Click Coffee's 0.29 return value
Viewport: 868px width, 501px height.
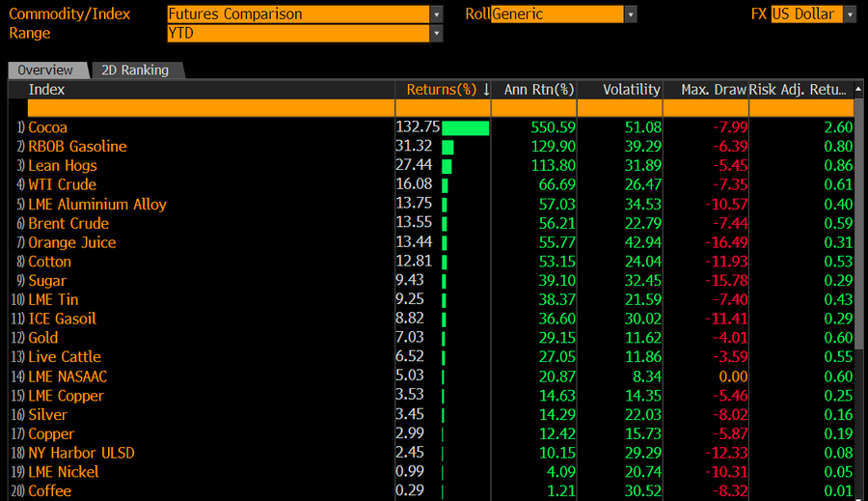tap(410, 490)
